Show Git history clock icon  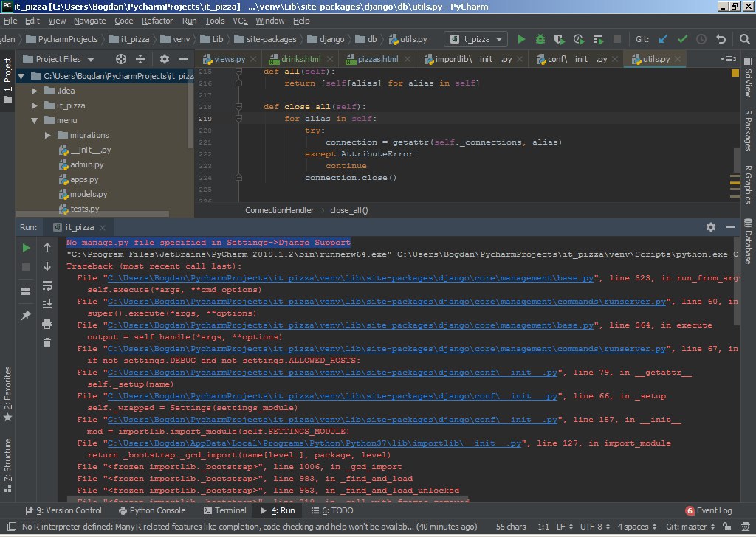click(x=701, y=40)
